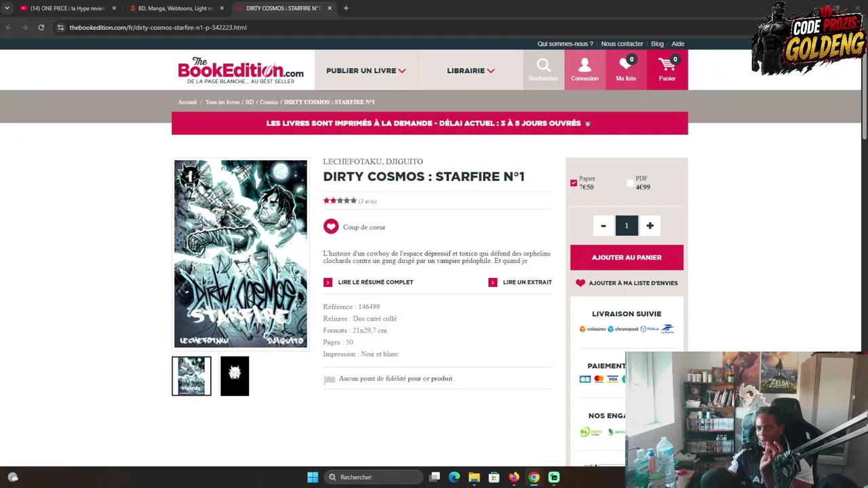The image size is (868, 488).
Task: Open Nous contacter link
Action: click(622, 44)
